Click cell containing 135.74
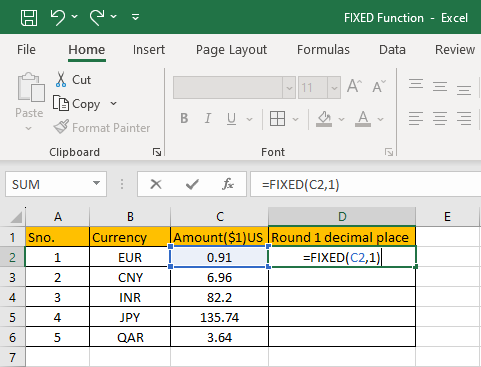Viewport: 481px width, 367px height. point(219,317)
